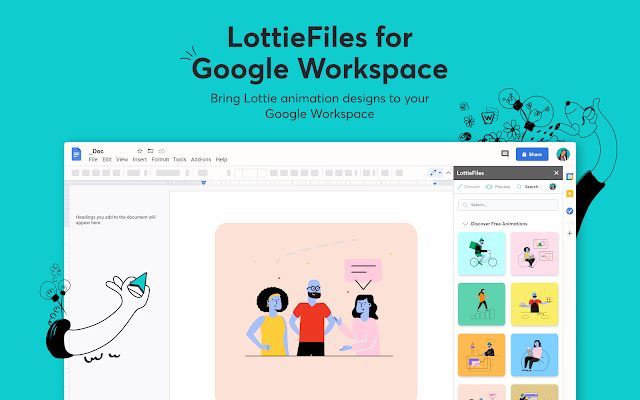Click the "Headings you add to the document" outline text

[x=116, y=220]
